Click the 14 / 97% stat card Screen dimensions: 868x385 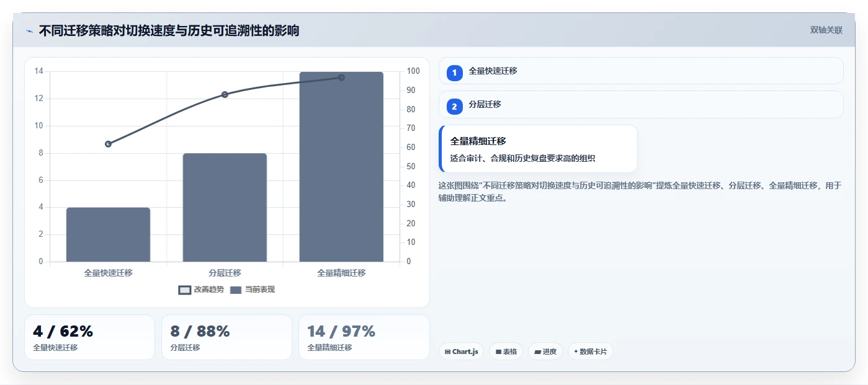(364, 337)
